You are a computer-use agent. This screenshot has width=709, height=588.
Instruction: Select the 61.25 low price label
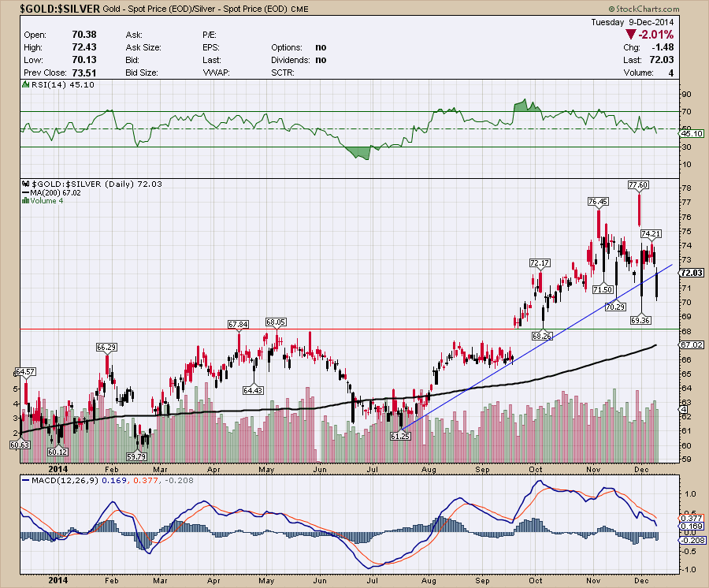(402, 435)
